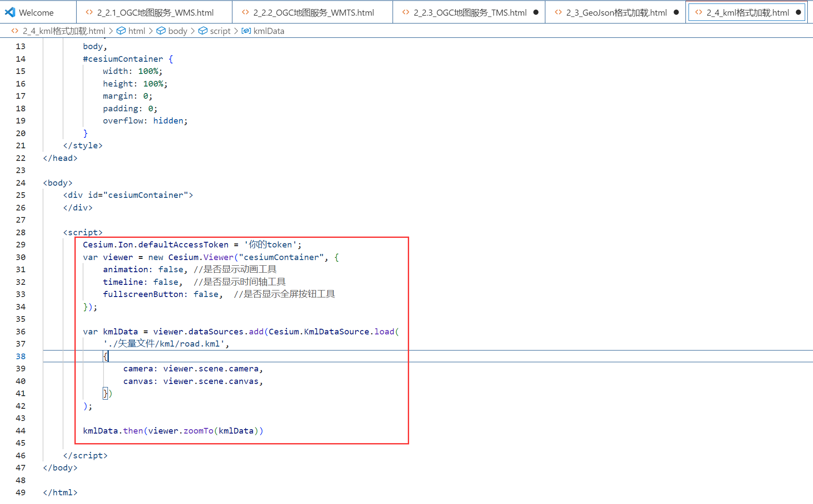Click 'camera: viewer.scene.camera' on line 39

(x=191, y=369)
